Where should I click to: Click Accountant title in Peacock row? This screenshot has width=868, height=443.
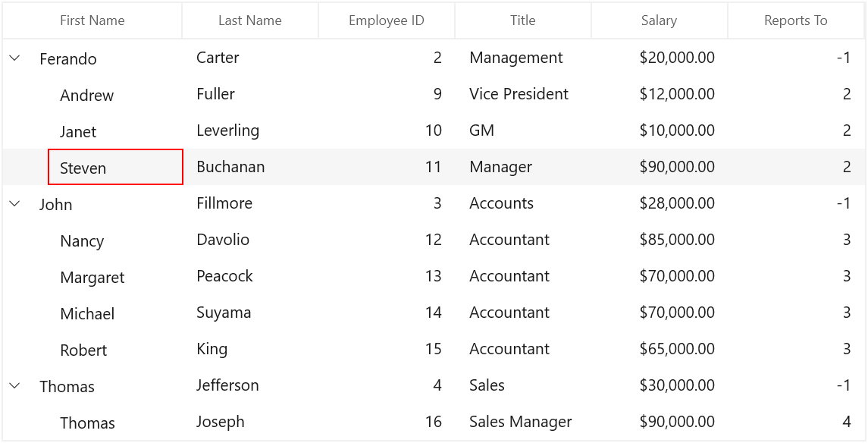click(x=523, y=276)
